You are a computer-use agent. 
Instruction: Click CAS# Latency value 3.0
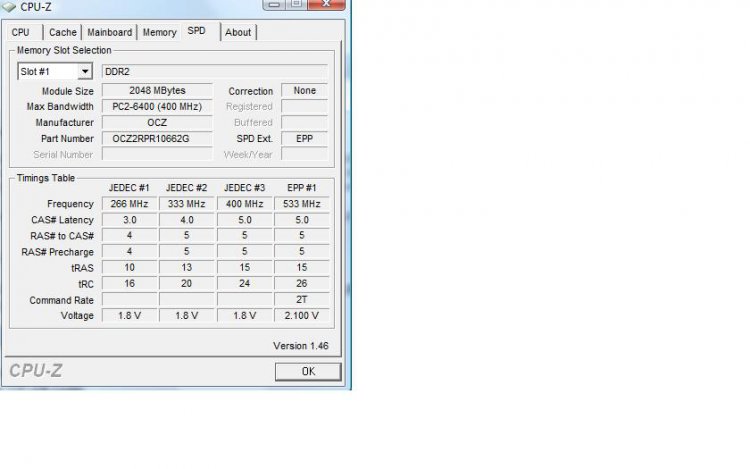coord(130,220)
